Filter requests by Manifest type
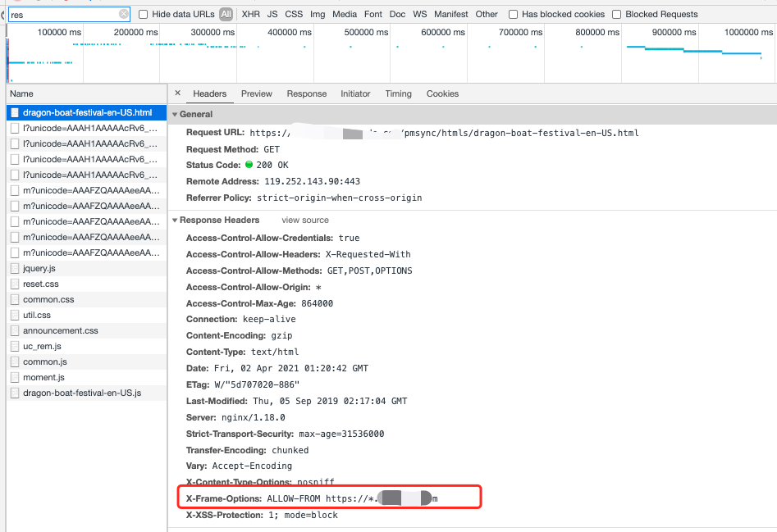The height and width of the screenshot is (532, 777). click(451, 15)
